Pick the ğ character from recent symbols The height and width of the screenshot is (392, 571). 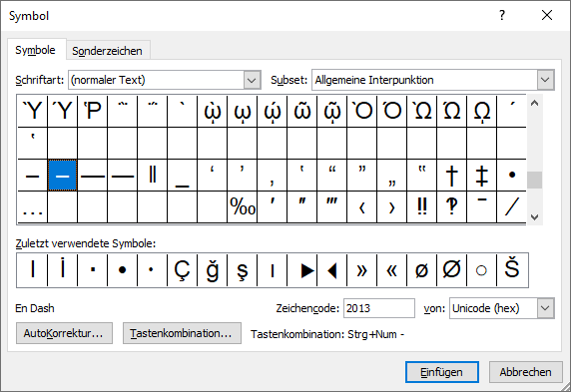213,270
